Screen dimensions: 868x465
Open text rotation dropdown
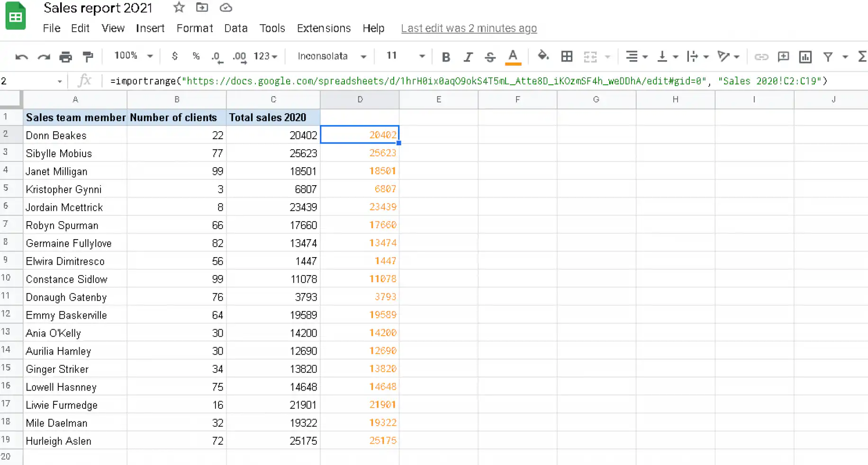point(728,56)
